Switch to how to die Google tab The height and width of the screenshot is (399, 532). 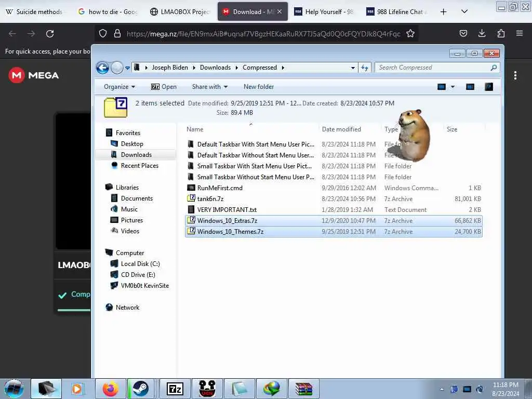(x=108, y=12)
